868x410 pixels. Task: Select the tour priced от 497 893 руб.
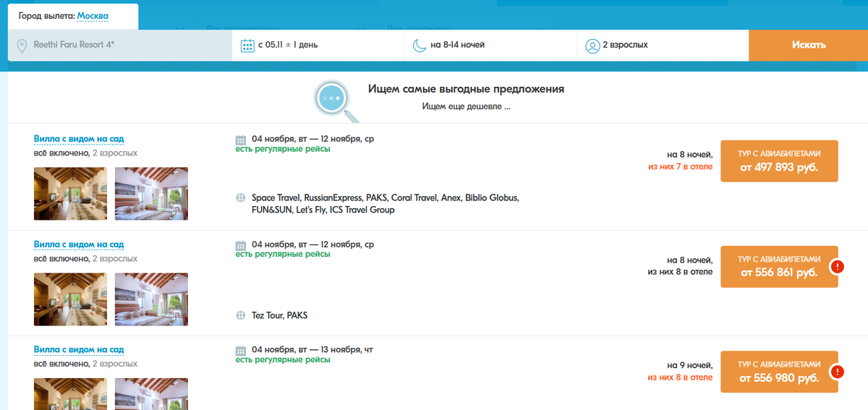[779, 161]
